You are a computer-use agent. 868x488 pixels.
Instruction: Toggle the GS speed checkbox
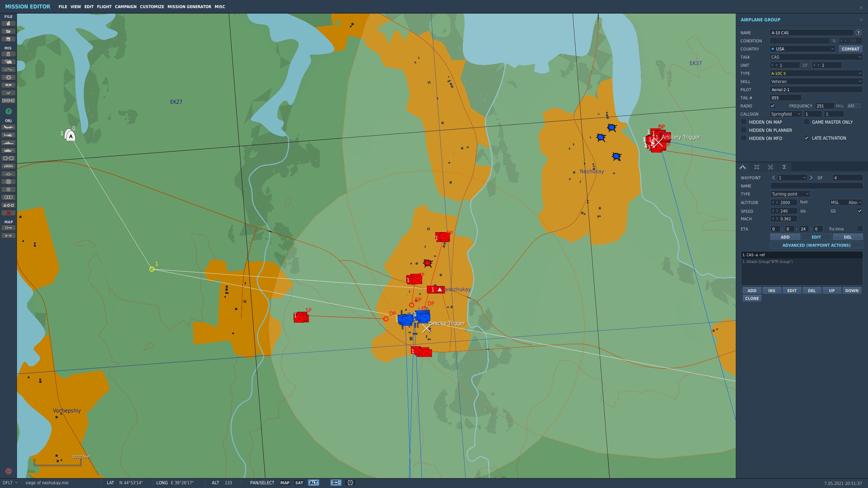click(x=860, y=211)
